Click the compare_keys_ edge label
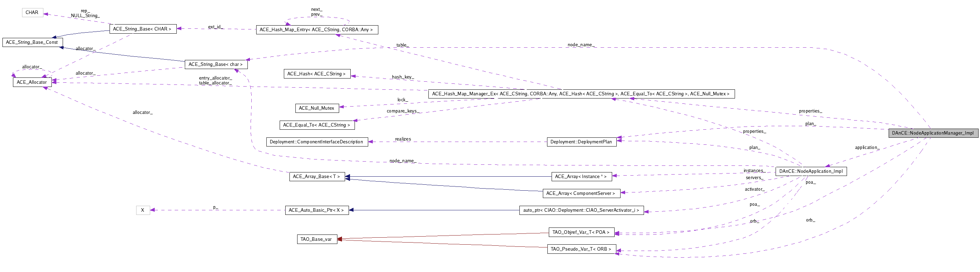This screenshot has width=980, height=272. click(402, 111)
